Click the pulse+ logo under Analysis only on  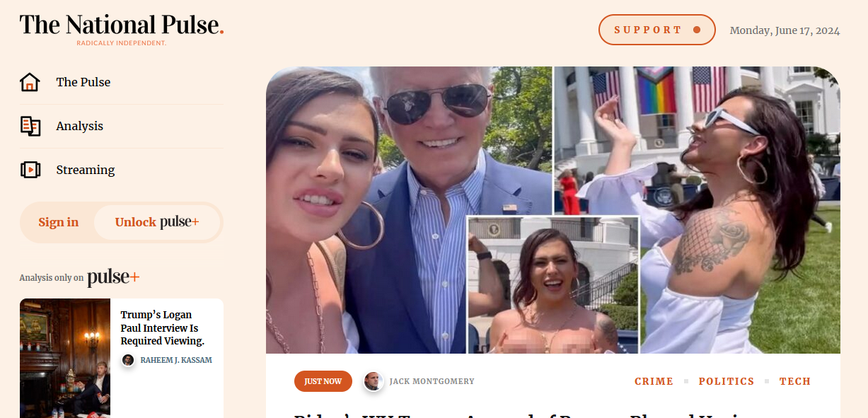click(113, 278)
